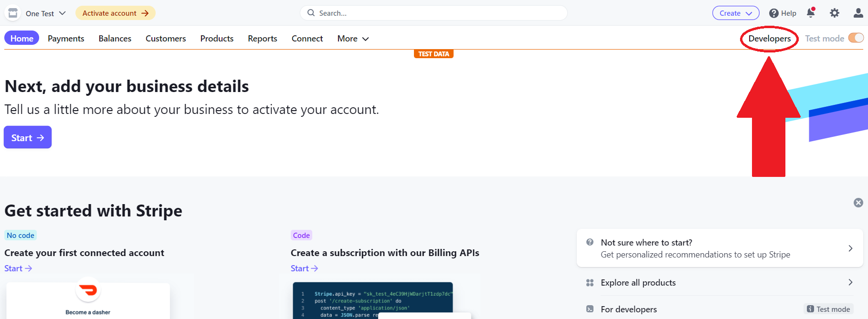Click the question icon beside Not sure where to start
Image resolution: width=868 pixels, height=319 pixels.
[x=590, y=242]
